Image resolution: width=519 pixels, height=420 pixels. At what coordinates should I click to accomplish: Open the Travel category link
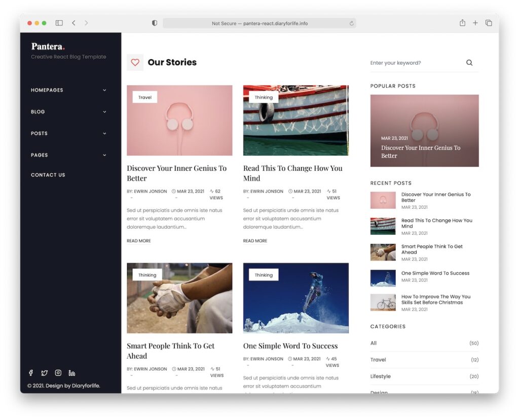(378, 360)
